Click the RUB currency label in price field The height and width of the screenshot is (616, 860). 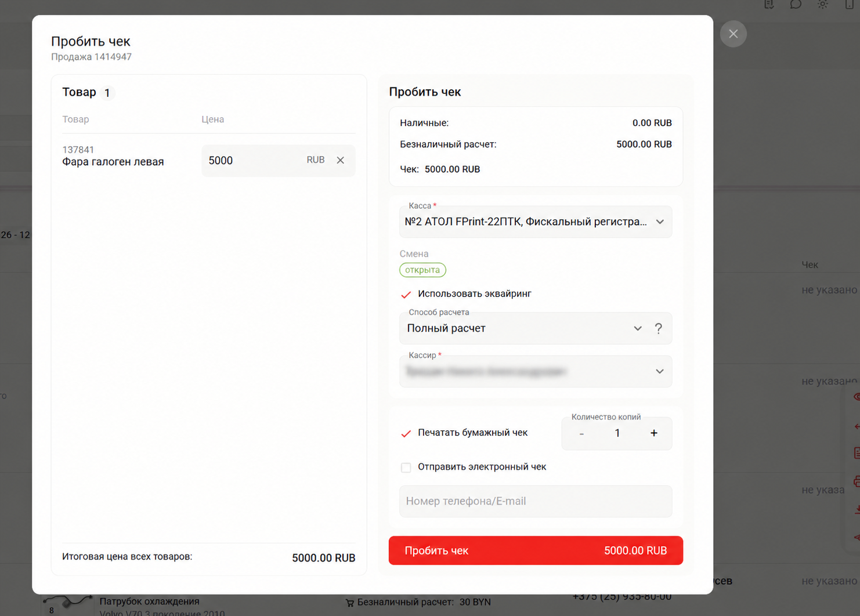coord(316,160)
